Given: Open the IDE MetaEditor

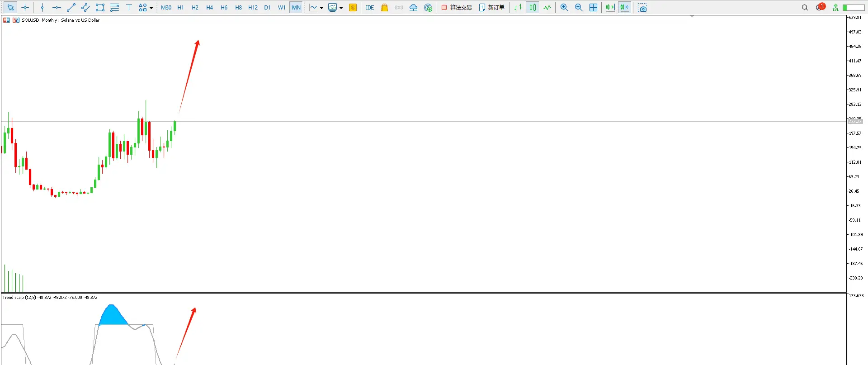Looking at the screenshot, I should 370,7.
